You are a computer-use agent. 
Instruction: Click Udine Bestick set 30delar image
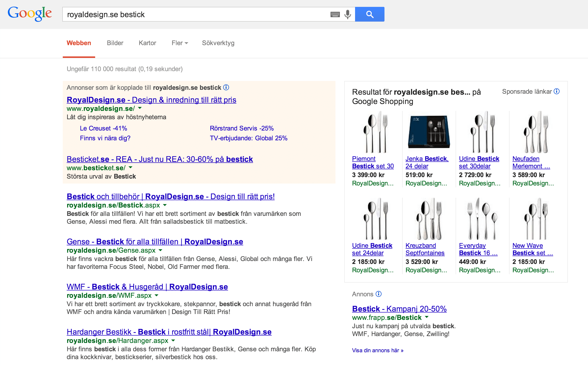tap(482, 132)
